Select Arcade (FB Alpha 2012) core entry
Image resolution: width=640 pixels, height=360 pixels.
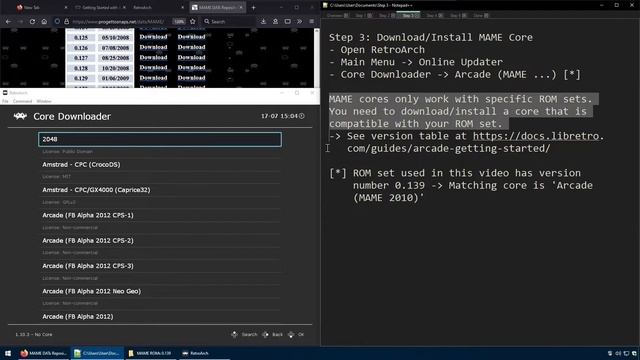pyautogui.click(x=160, y=316)
